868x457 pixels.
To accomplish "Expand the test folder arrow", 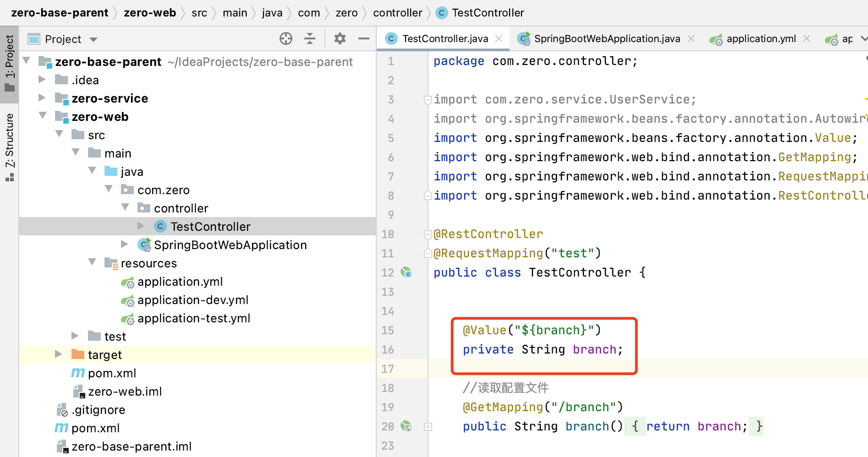I will click(75, 336).
